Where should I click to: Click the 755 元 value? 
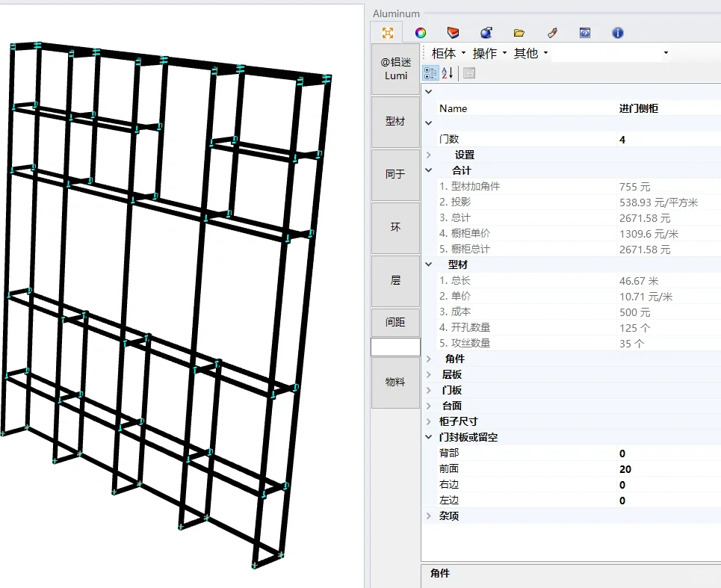(x=634, y=187)
